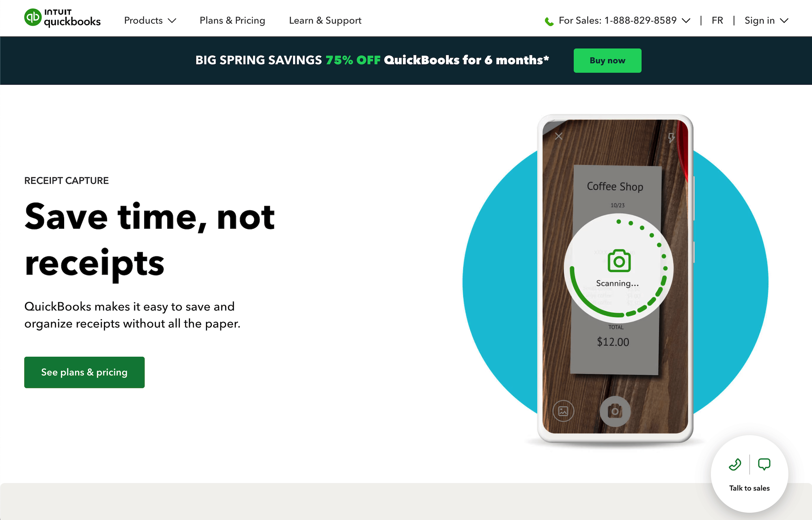This screenshot has width=812, height=520.
Task: Expand the Products dropdown menu
Action: pos(149,21)
